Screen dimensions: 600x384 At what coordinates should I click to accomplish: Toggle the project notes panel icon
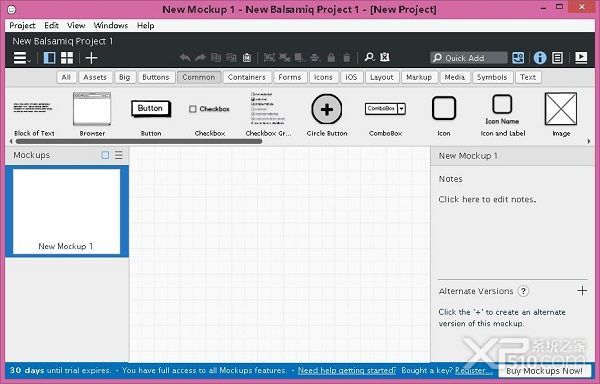pyautogui.click(x=558, y=58)
